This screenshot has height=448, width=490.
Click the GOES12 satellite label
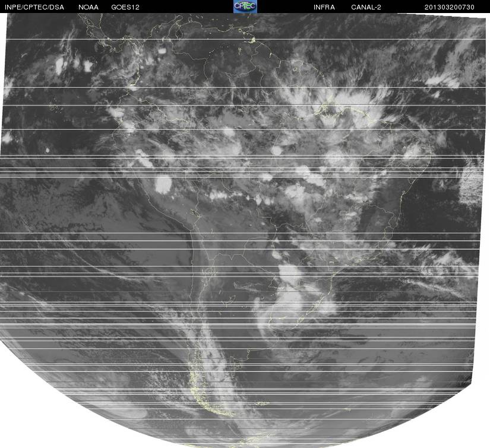[x=125, y=7]
